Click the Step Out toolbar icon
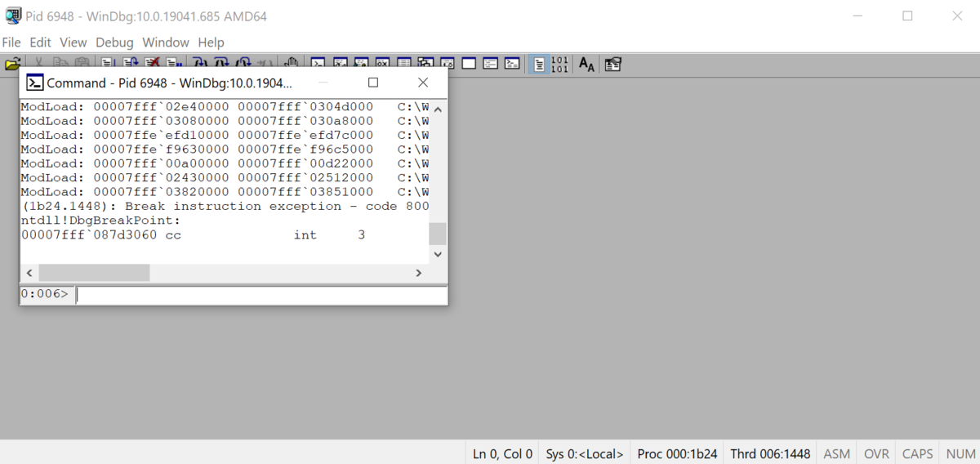 tap(244, 63)
